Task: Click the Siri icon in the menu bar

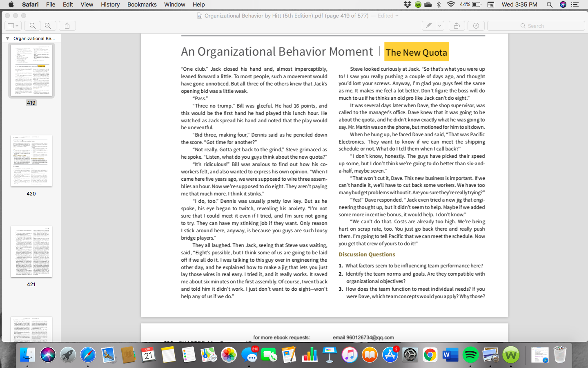Action: pos(563,4)
